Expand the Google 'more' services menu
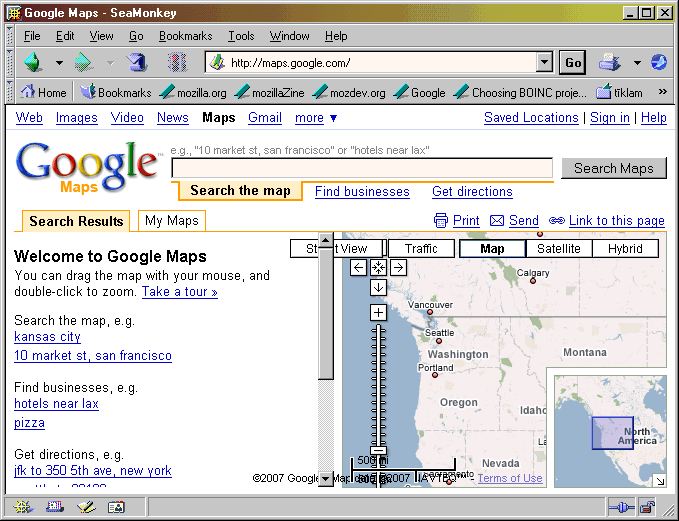Viewport: 679px width, 521px height. 315,117
